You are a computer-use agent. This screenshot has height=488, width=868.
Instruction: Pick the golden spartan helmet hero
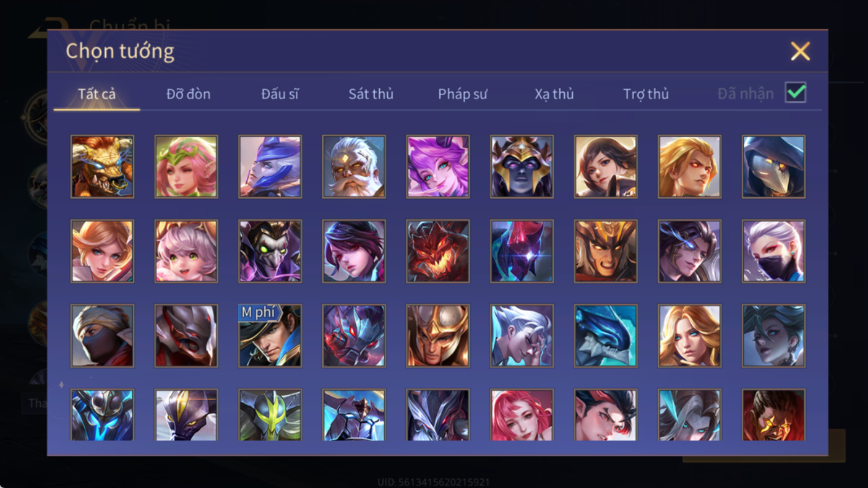tap(438, 336)
